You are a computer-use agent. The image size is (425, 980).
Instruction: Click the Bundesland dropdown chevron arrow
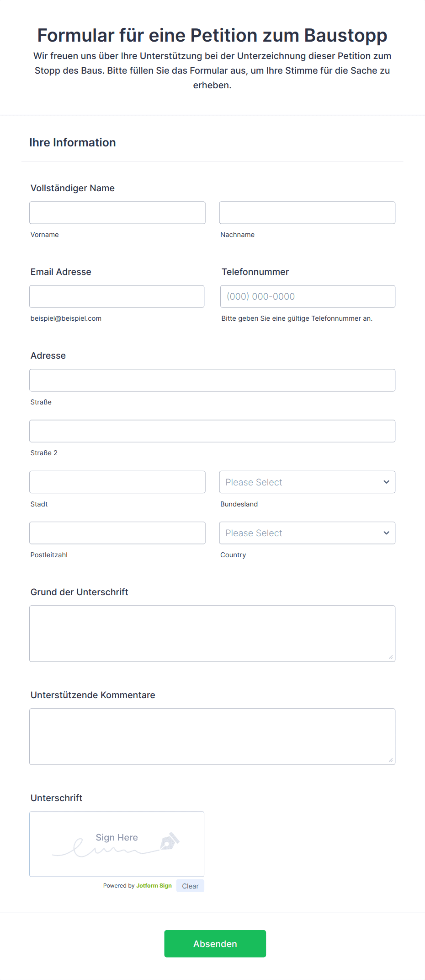pyautogui.click(x=386, y=482)
